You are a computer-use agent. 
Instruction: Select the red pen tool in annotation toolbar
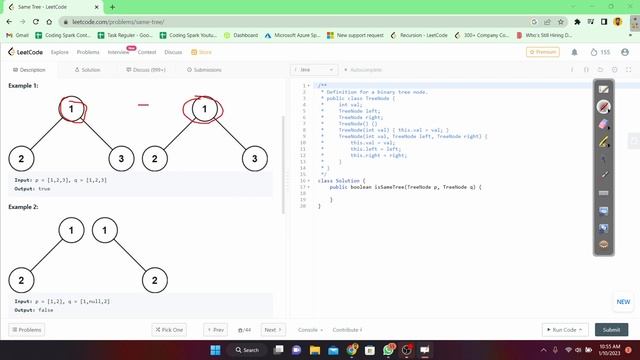(603, 107)
